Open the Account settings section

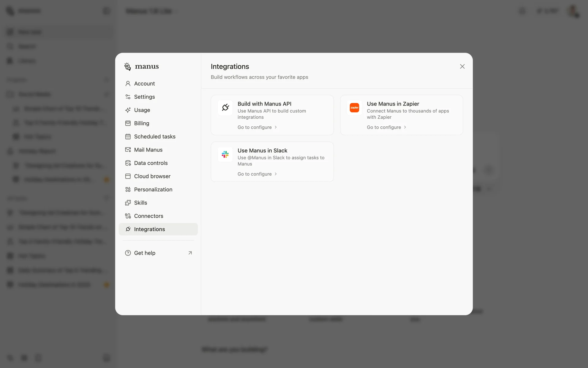tap(144, 84)
